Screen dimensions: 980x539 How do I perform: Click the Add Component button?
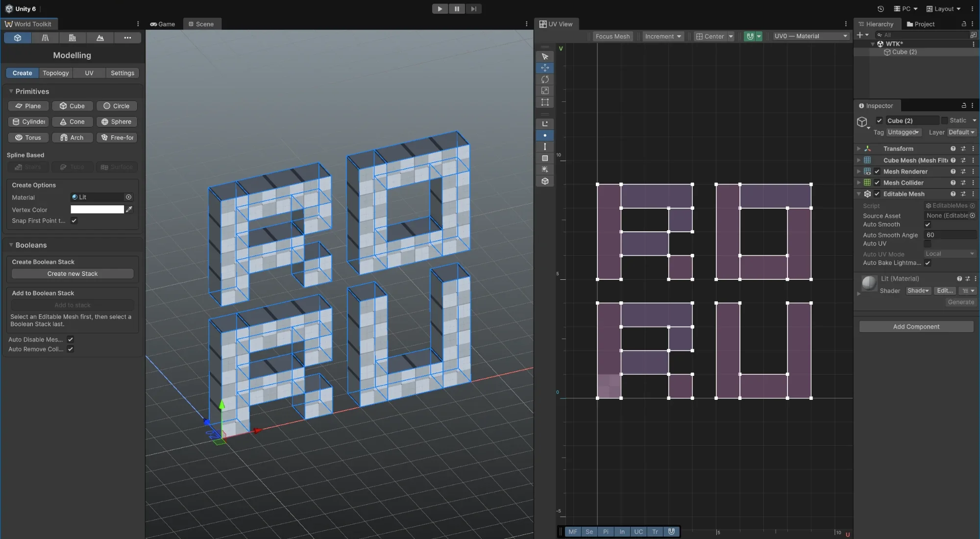coord(916,326)
